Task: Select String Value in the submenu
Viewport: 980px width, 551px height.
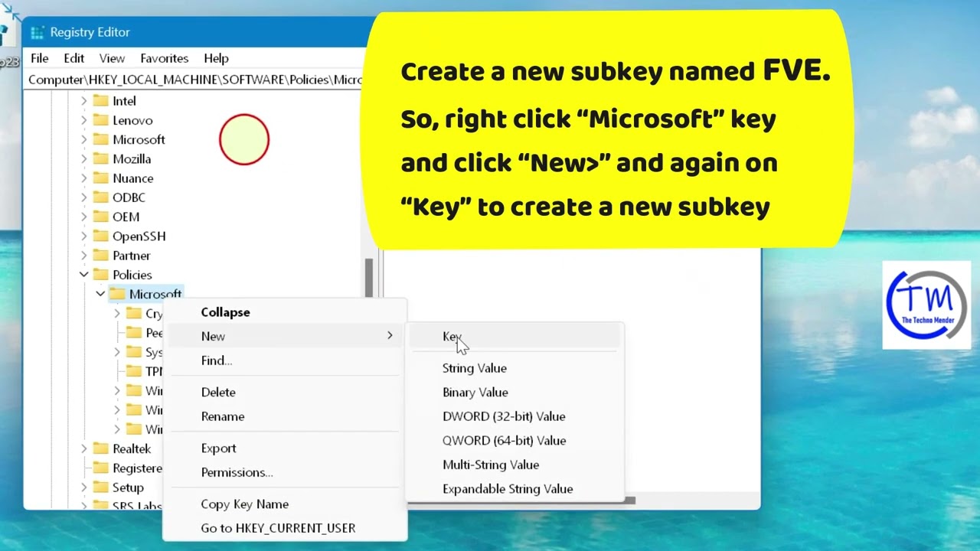Action: pyautogui.click(x=514, y=368)
